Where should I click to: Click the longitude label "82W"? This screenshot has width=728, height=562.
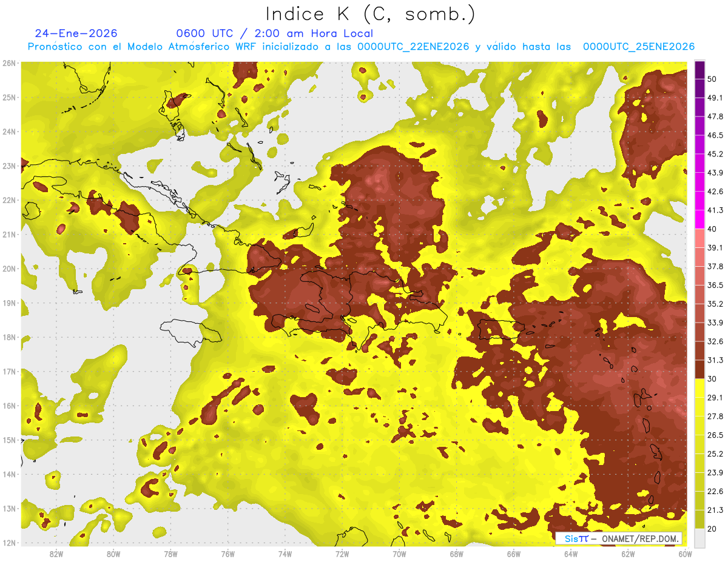pyautogui.click(x=56, y=554)
